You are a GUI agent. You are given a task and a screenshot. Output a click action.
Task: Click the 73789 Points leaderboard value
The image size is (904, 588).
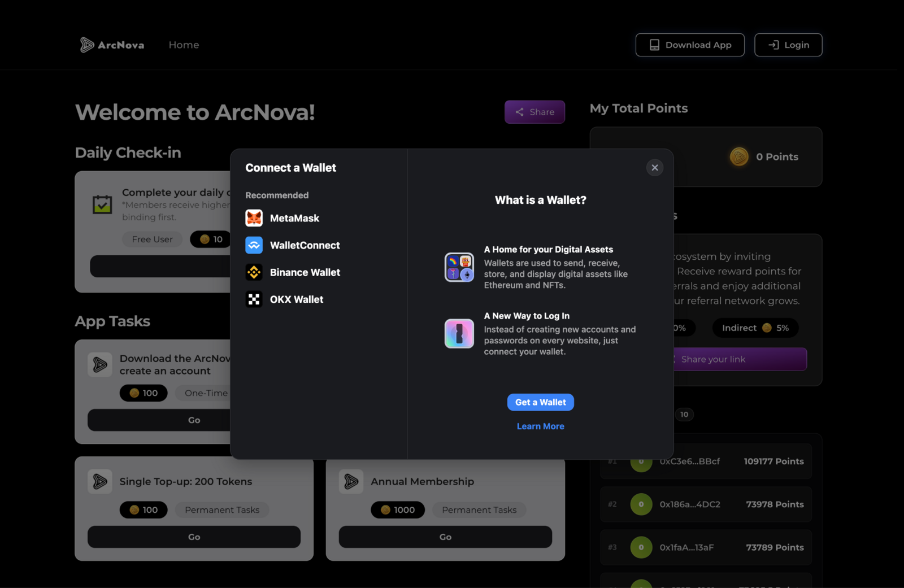[x=775, y=547]
